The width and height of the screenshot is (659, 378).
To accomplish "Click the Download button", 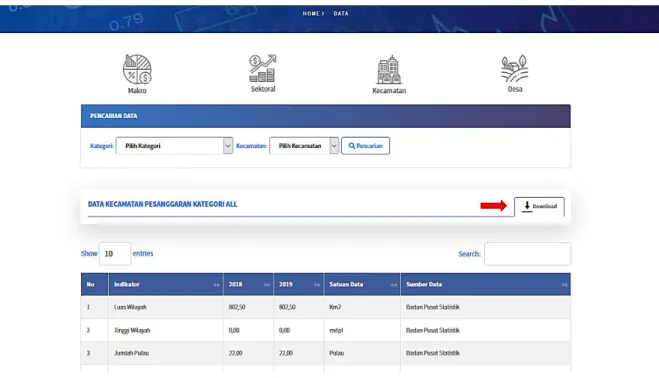I will coord(539,206).
